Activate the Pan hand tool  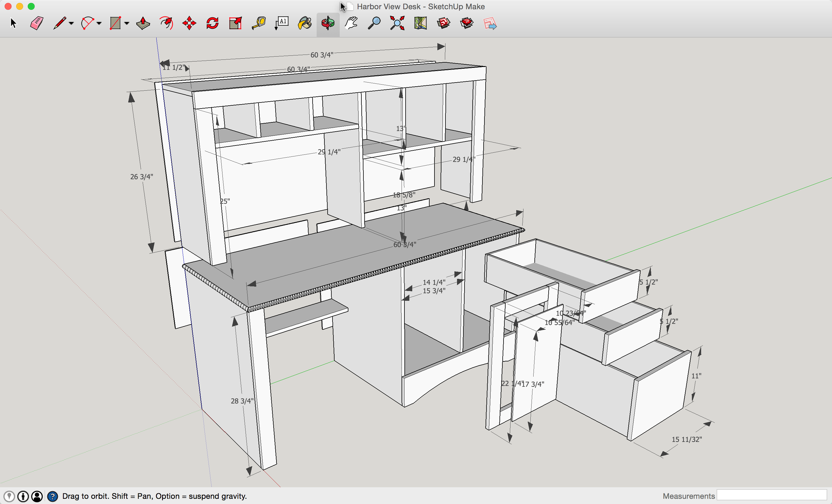[351, 23]
